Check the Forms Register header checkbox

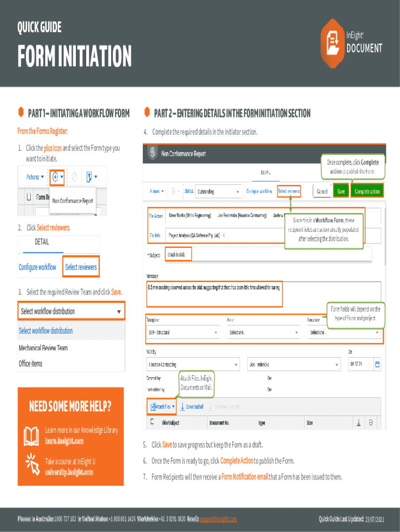29,197
